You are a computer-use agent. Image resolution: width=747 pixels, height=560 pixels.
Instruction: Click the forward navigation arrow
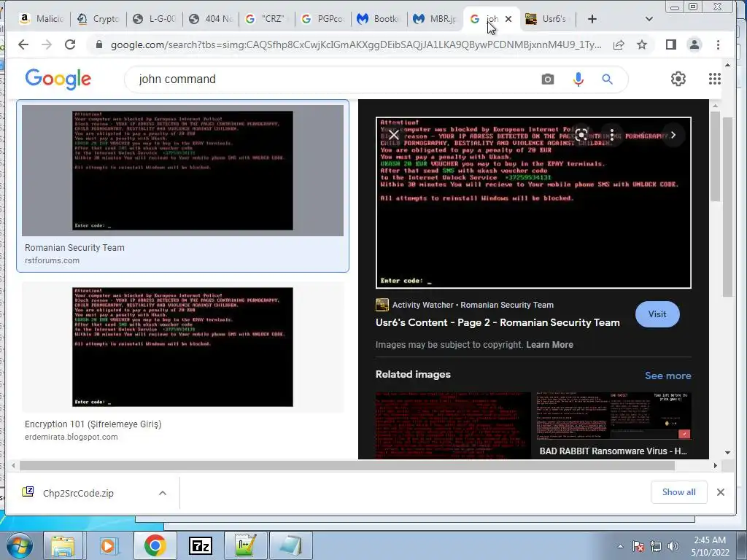pos(47,44)
